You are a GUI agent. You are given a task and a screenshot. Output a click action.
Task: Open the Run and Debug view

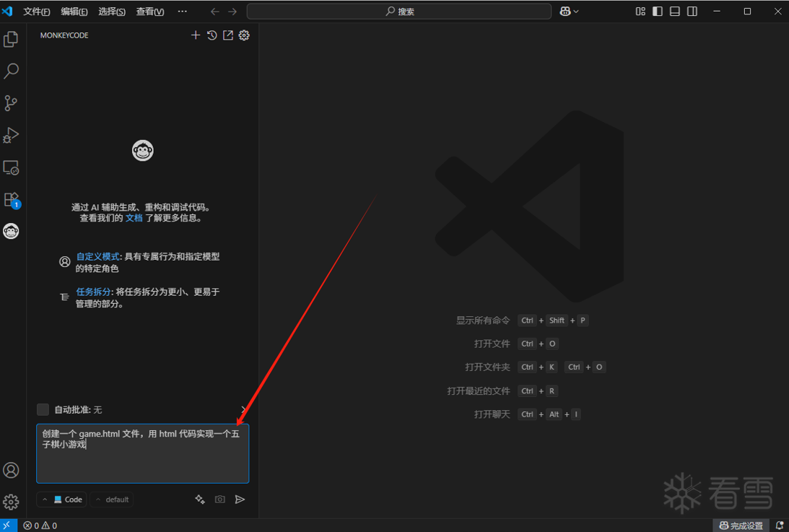(x=11, y=136)
